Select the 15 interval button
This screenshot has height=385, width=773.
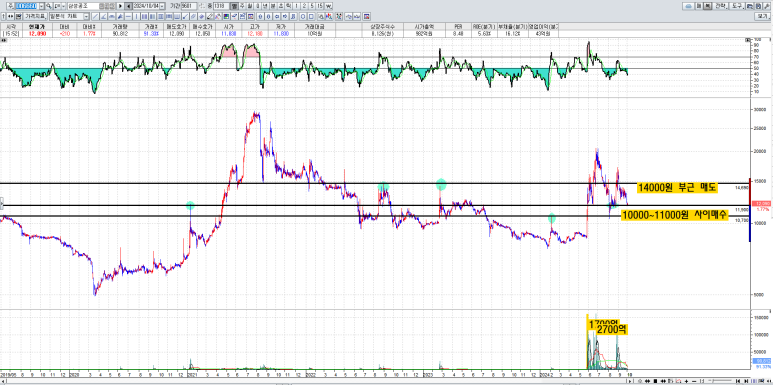coord(320,6)
